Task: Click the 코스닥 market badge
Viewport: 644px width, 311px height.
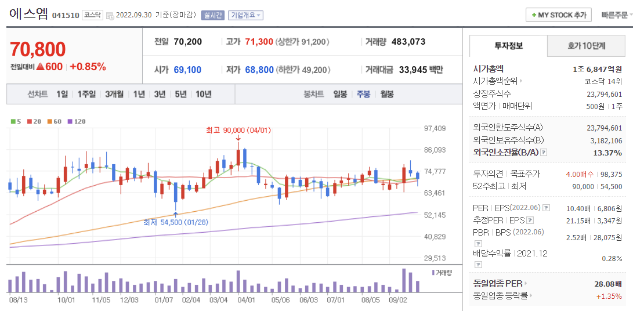Action: 93,16
